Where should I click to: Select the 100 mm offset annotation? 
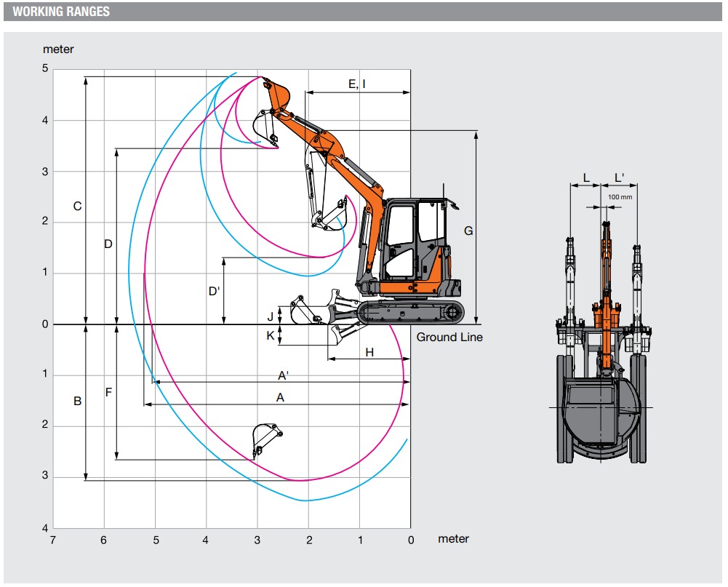[620, 197]
